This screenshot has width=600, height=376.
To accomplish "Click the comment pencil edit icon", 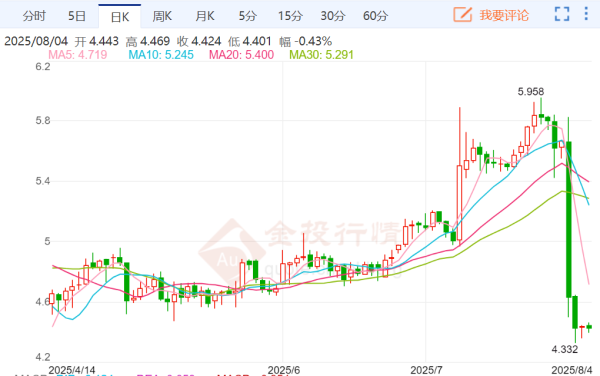I will 462,15.
